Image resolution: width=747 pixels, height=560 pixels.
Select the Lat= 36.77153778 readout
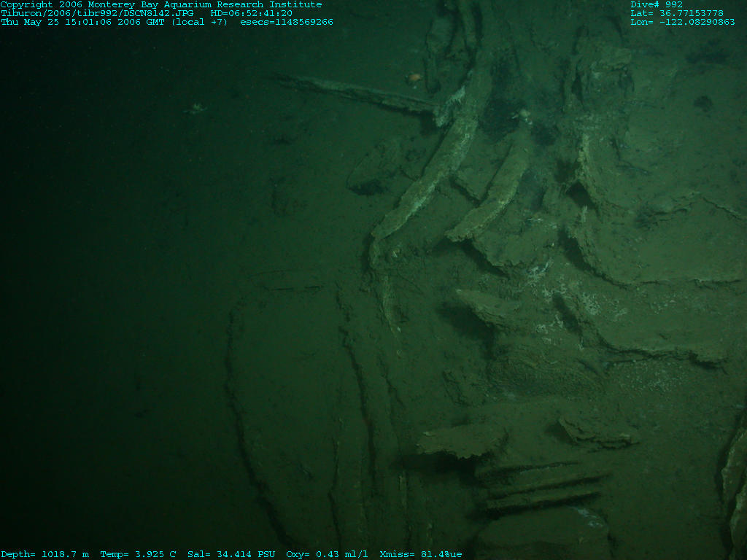click(677, 13)
